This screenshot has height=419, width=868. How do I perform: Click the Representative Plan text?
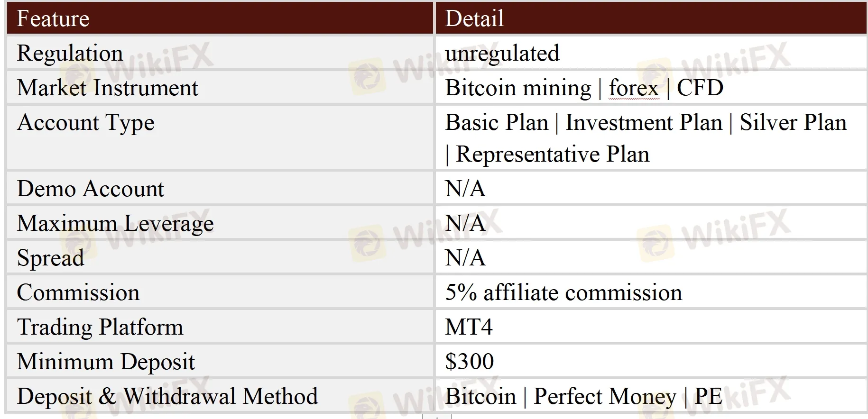(x=553, y=155)
